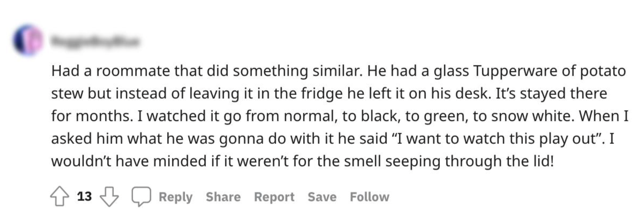
Task: Click the Reply button
Action: tap(175, 197)
